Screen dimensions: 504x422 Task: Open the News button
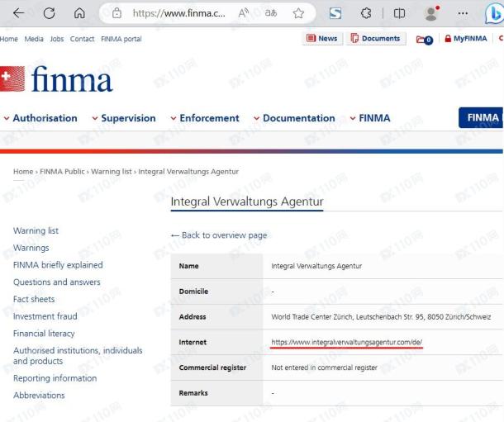click(322, 39)
